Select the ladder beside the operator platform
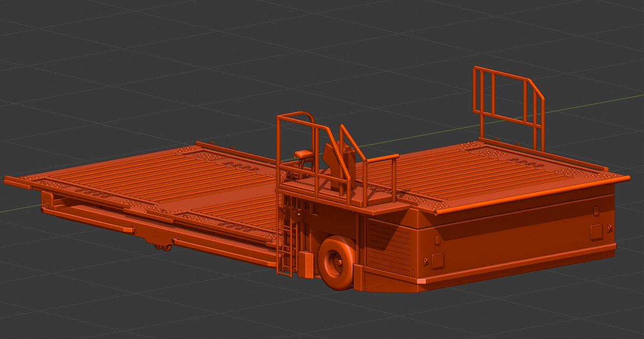This screenshot has height=339, width=644. tap(286, 235)
